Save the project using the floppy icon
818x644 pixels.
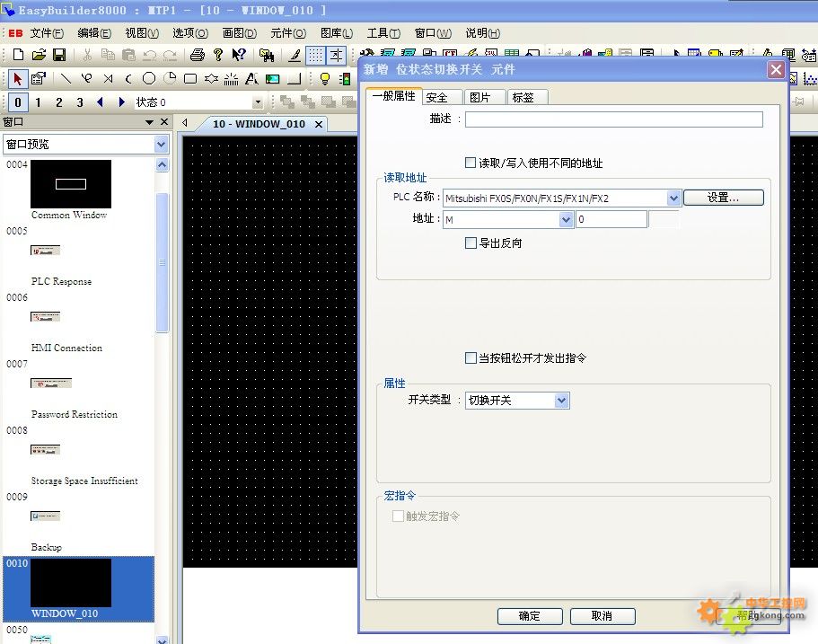click(59, 55)
